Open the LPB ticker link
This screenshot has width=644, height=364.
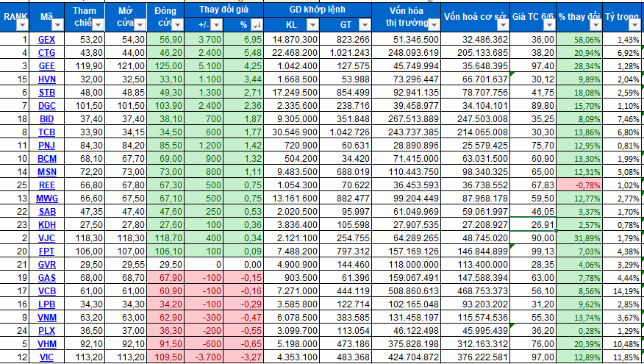pyautogui.click(x=46, y=304)
